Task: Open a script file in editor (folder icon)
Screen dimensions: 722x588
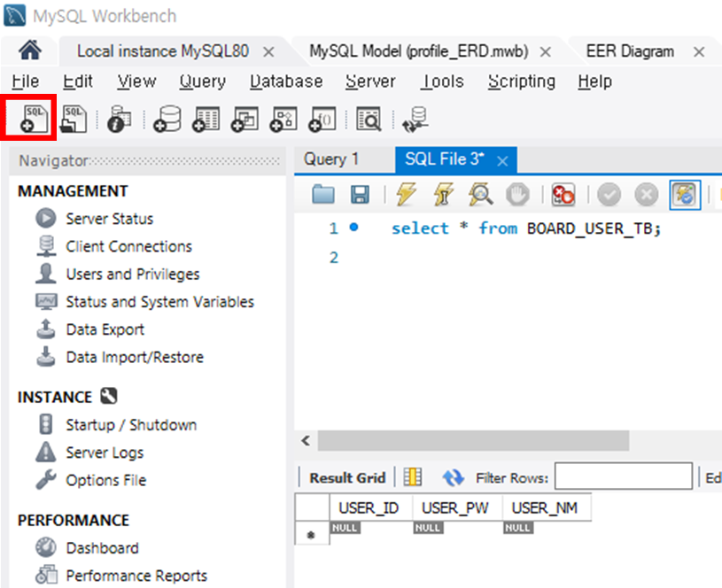Action: [x=323, y=194]
